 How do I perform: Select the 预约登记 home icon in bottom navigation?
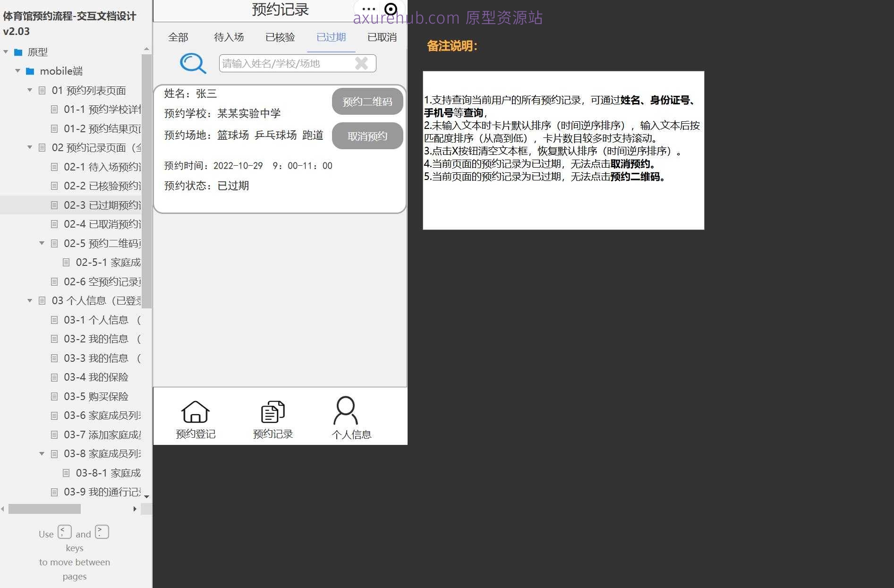(196, 411)
